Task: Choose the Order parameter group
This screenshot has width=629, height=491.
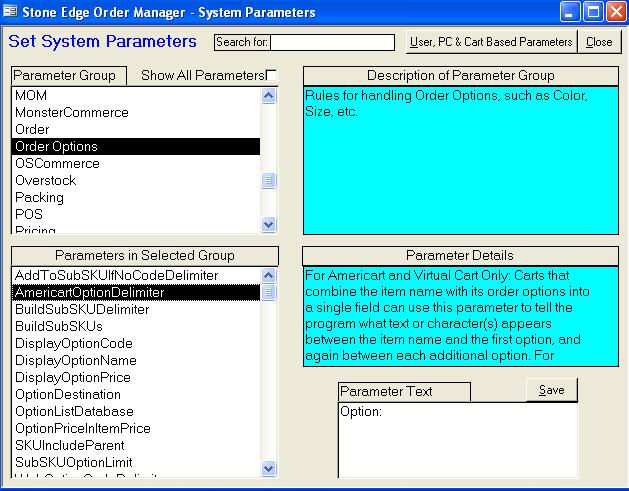Action: [x=136, y=130]
